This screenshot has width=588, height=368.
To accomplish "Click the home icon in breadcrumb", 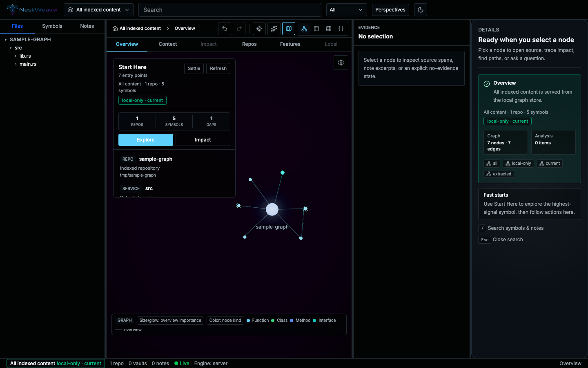I will [115, 29].
